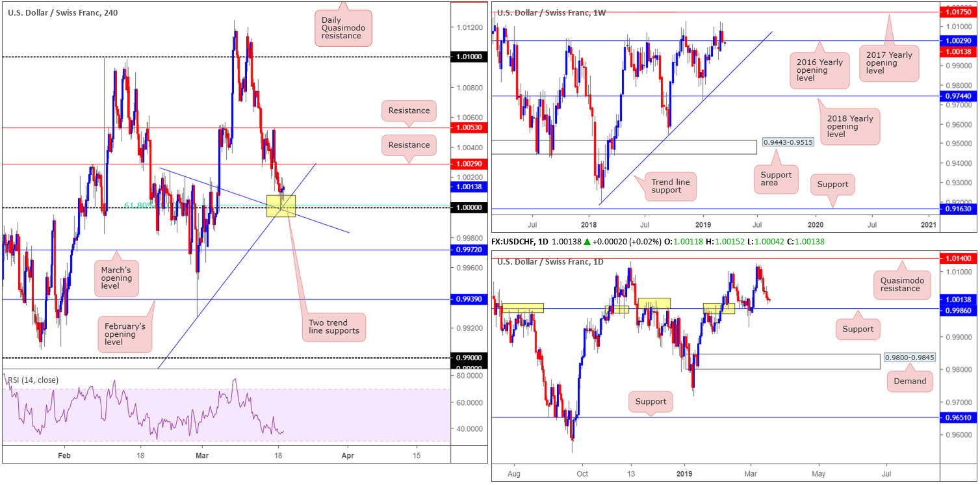
Task: Click the black 1.00000 price label
Action: (469, 207)
